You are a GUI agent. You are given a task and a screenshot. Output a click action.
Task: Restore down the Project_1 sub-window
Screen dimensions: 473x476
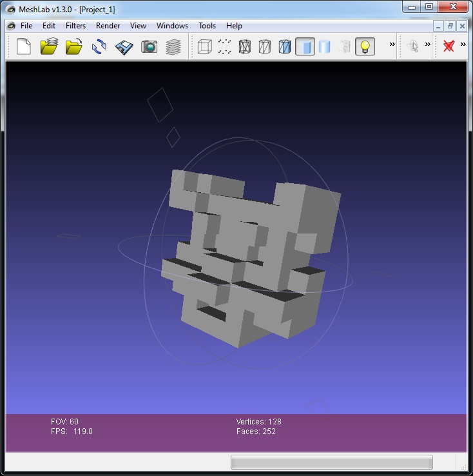450,26
